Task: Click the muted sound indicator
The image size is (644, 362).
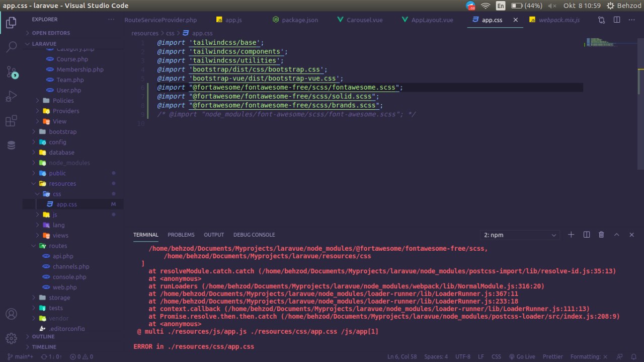Action: [x=552, y=6]
